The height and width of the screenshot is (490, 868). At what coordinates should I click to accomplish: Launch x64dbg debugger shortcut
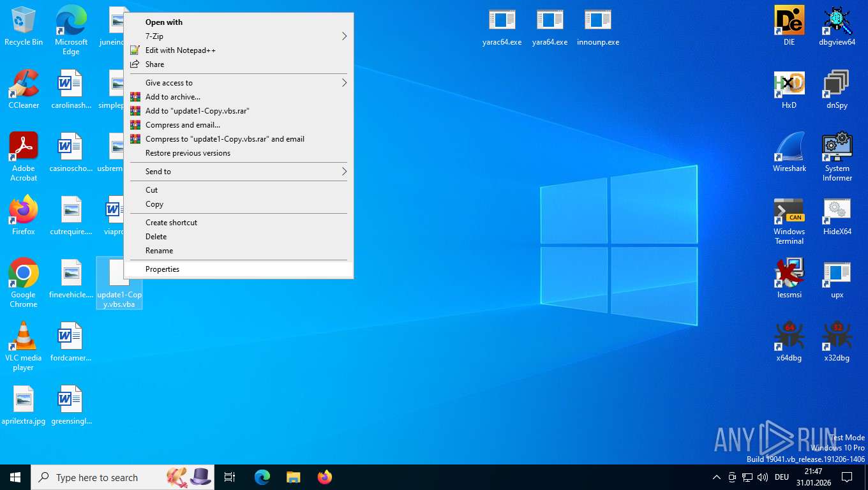(789, 342)
